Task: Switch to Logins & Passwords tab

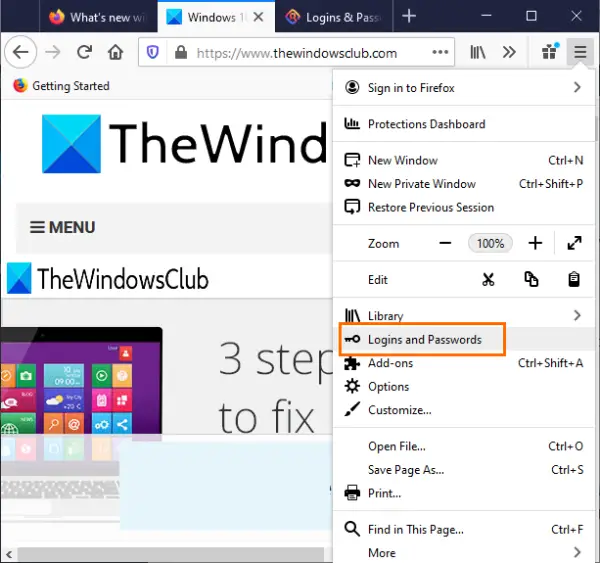Action: tap(333, 17)
